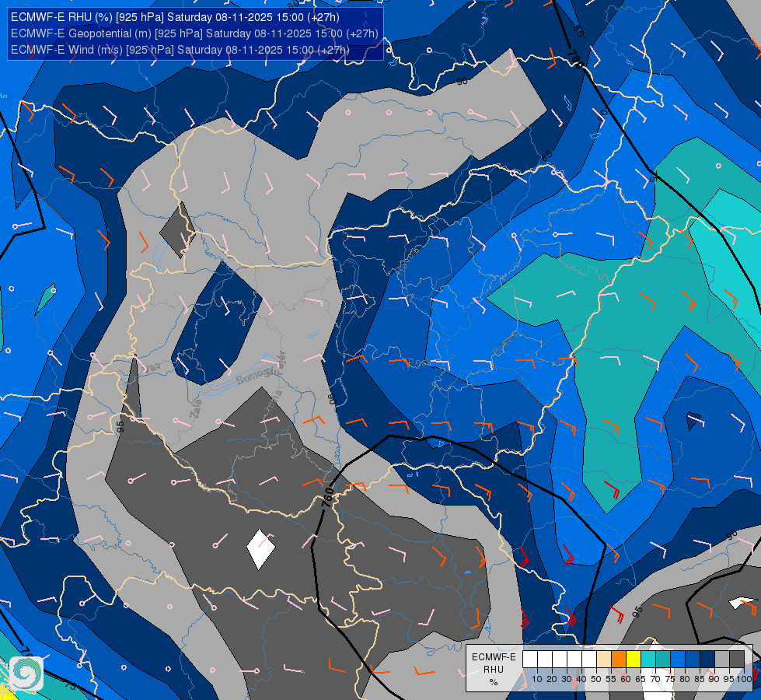The width and height of the screenshot is (761, 700).
Task: Click the 760 geopotential contour label
Action: tap(327, 497)
